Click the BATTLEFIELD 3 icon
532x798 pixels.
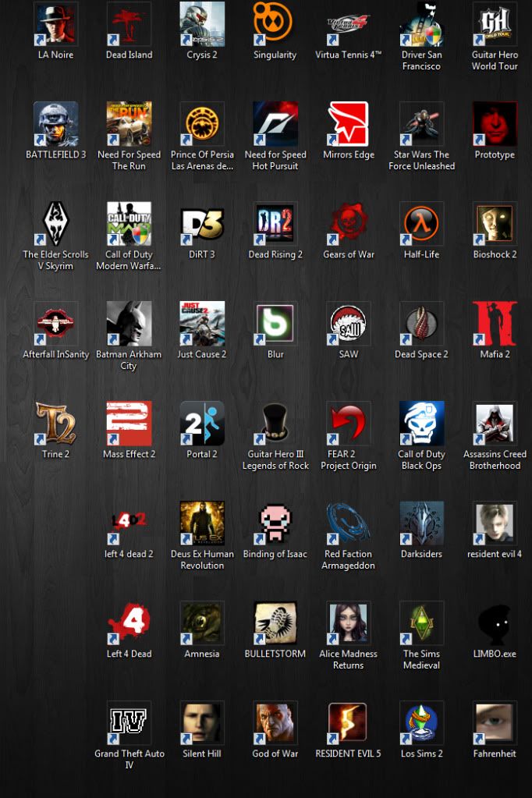[x=55, y=124]
